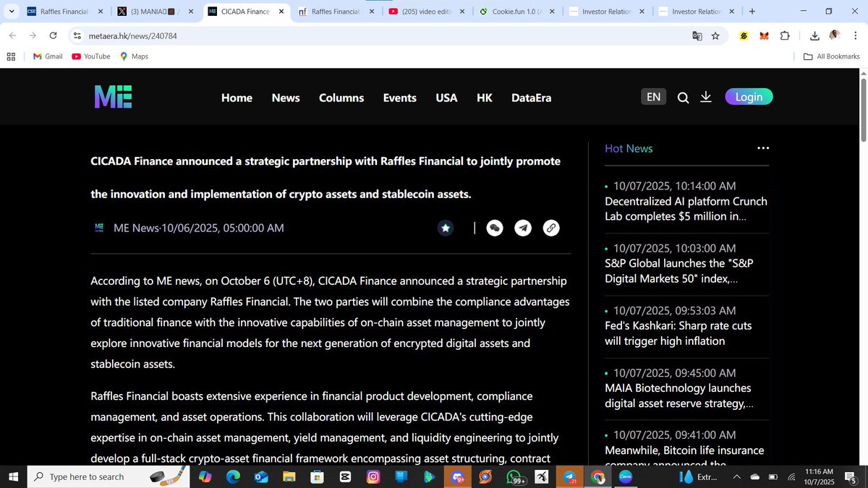Open the All Bookmarks folder
The height and width of the screenshot is (488, 868).
click(831, 56)
